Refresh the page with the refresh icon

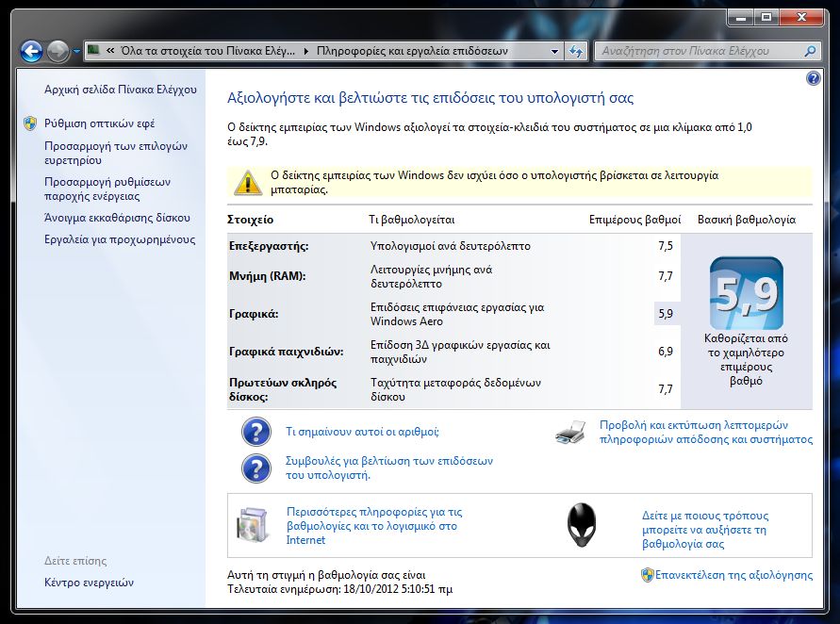pos(576,52)
